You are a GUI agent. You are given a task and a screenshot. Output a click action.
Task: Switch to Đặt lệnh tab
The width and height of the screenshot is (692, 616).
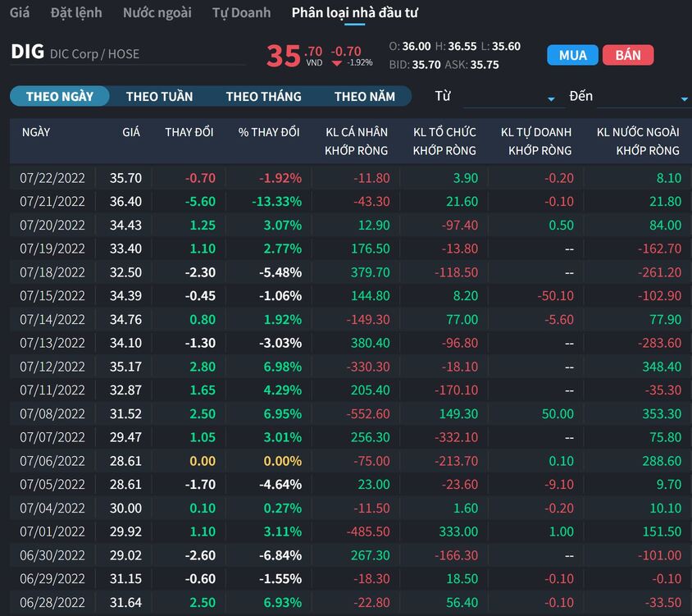(76, 12)
